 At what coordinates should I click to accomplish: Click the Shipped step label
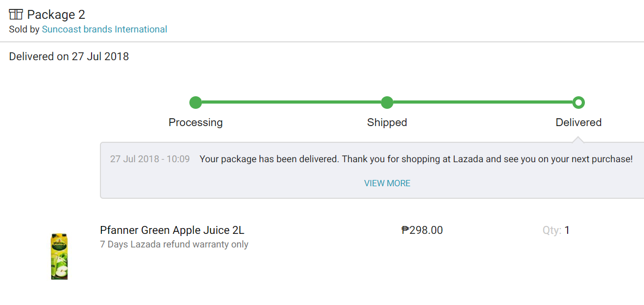387,122
